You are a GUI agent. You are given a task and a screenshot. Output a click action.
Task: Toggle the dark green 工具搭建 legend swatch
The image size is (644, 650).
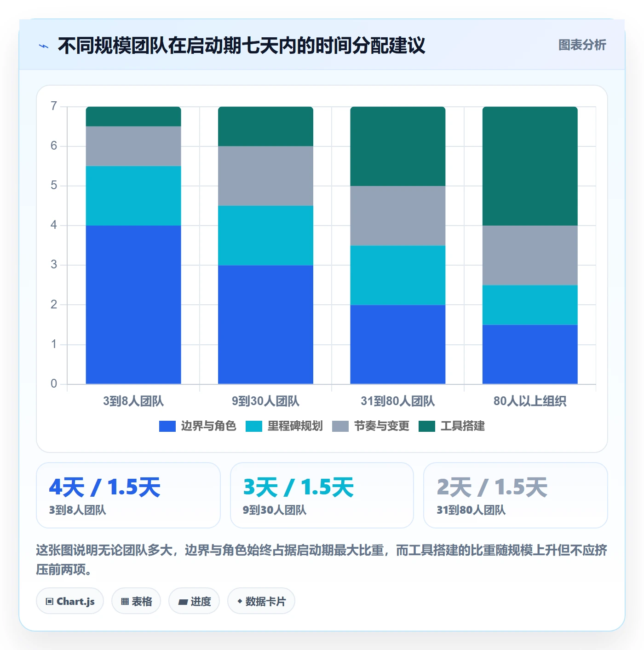pyautogui.click(x=427, y=426)
